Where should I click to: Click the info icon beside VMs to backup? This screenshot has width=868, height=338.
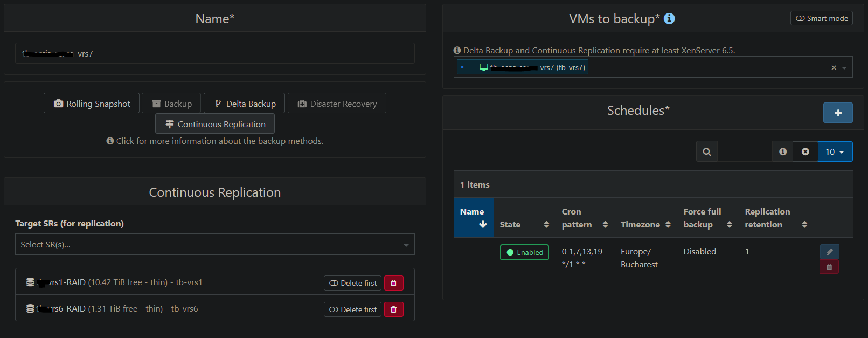[x=669, y=19]
